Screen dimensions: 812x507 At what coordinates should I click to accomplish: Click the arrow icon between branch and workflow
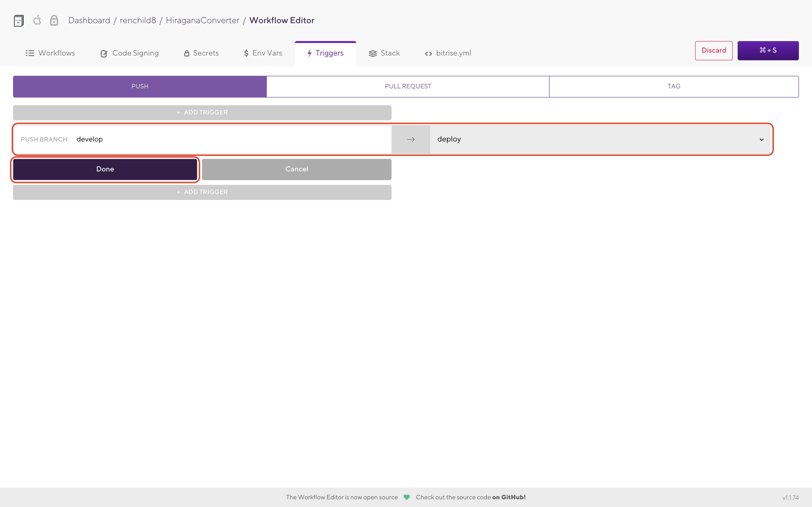pyautogui.click(x=411, y=140)
